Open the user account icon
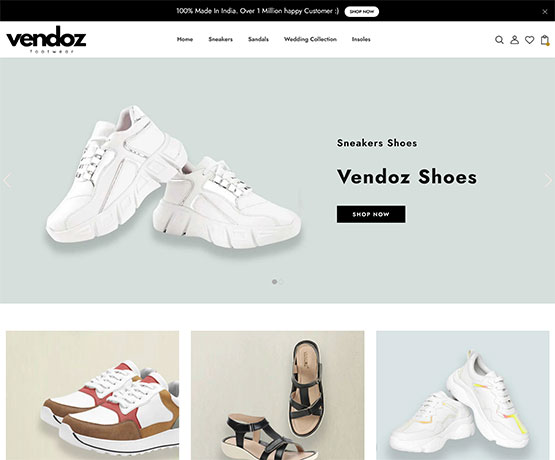 click(x=514, y=40)
